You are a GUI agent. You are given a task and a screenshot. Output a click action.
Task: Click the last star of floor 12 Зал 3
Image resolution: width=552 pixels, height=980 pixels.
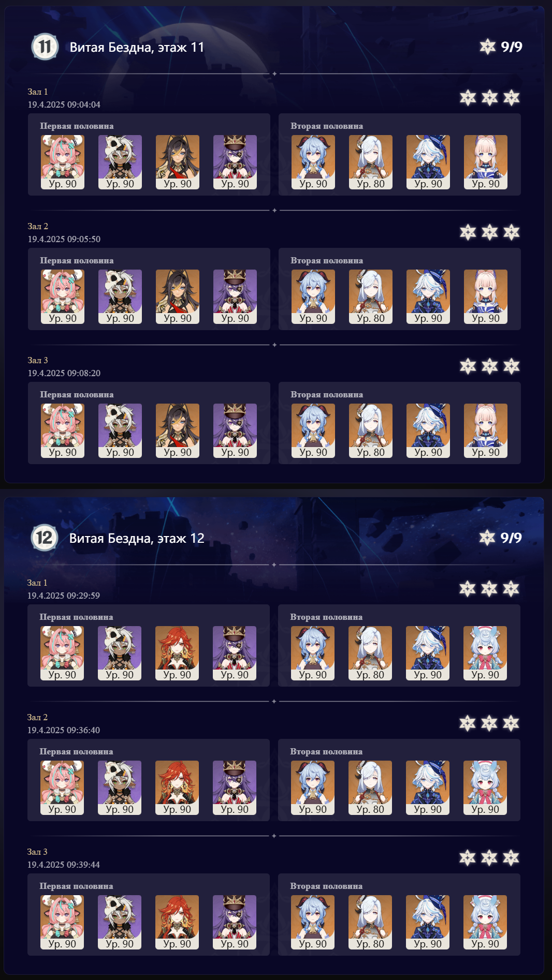pyautogui.click(x=511, y=857)
